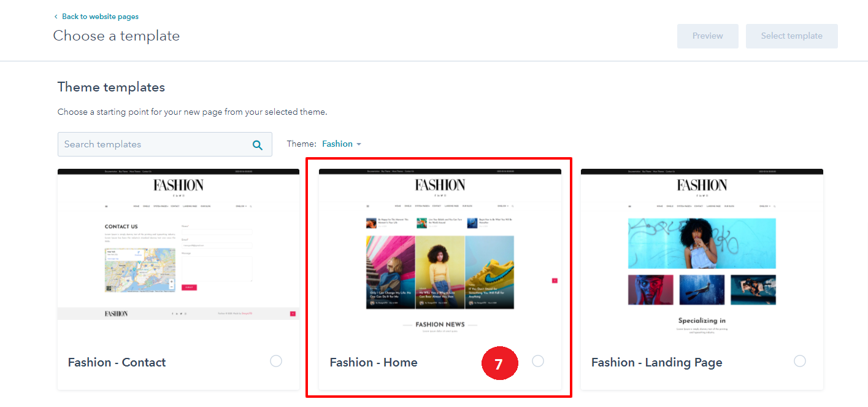This screenshot has width=868, height=407.
Task: Click the caret arrow next to Fashion theme
Action: pyautogui.click(x=359, y=144)
